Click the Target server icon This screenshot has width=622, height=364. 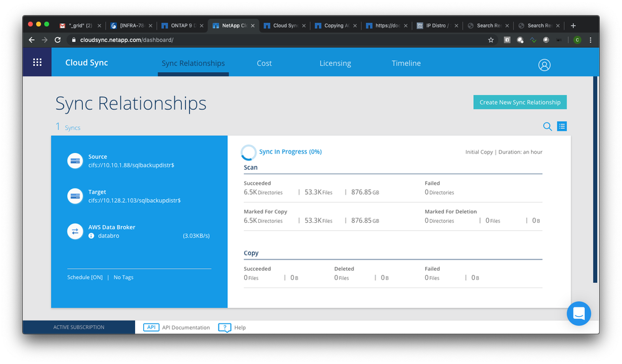pos(75,196)
